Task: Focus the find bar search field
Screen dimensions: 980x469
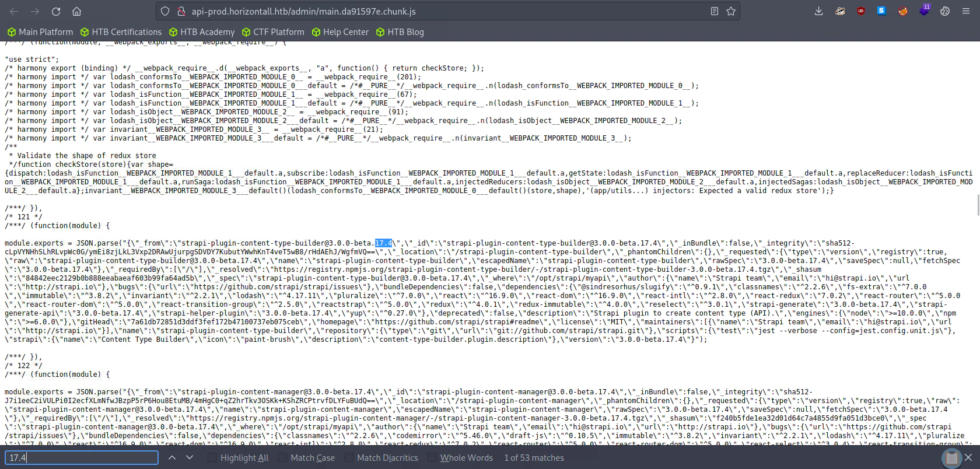Action: [x=82, y=458]
